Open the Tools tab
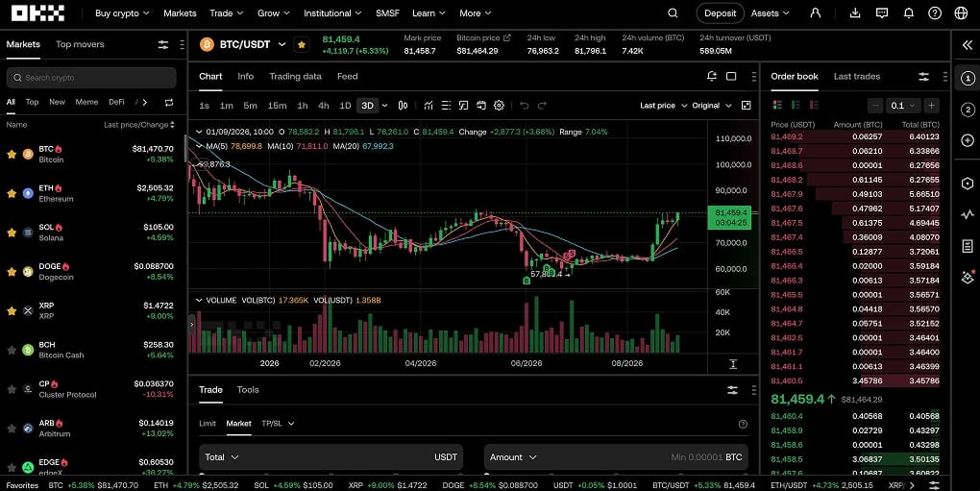Viewport: 980px width, 491px height. coord(248,390)
